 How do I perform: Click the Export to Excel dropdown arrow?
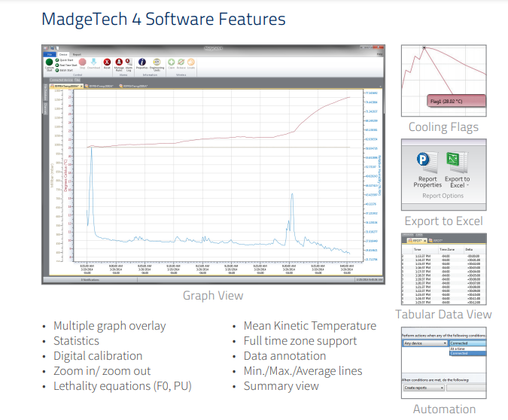[x=467, y=185]
